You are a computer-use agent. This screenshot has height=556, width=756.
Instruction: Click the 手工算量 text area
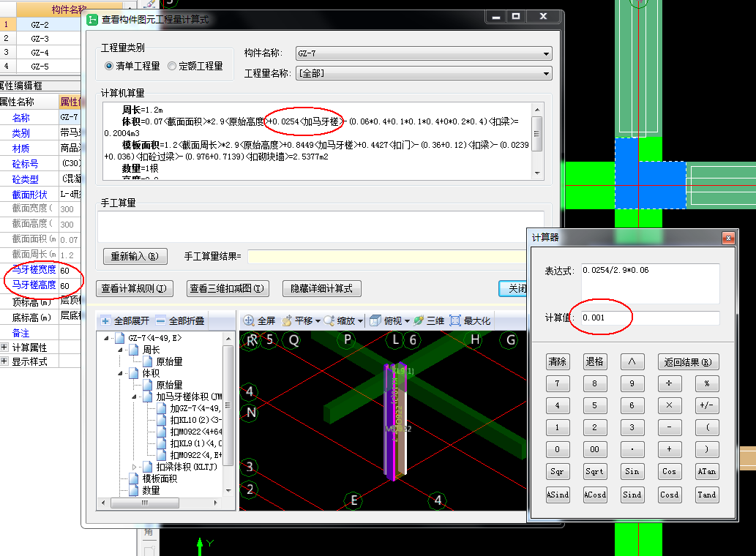(321, 227)
